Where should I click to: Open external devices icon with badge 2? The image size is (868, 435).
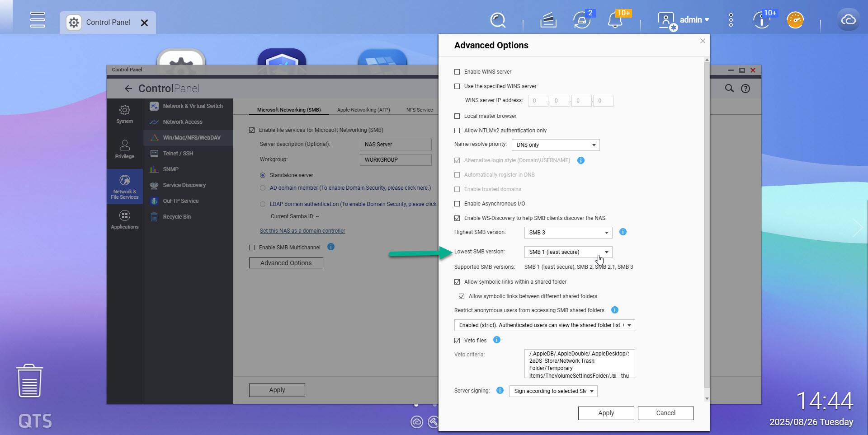coord(582,20)
